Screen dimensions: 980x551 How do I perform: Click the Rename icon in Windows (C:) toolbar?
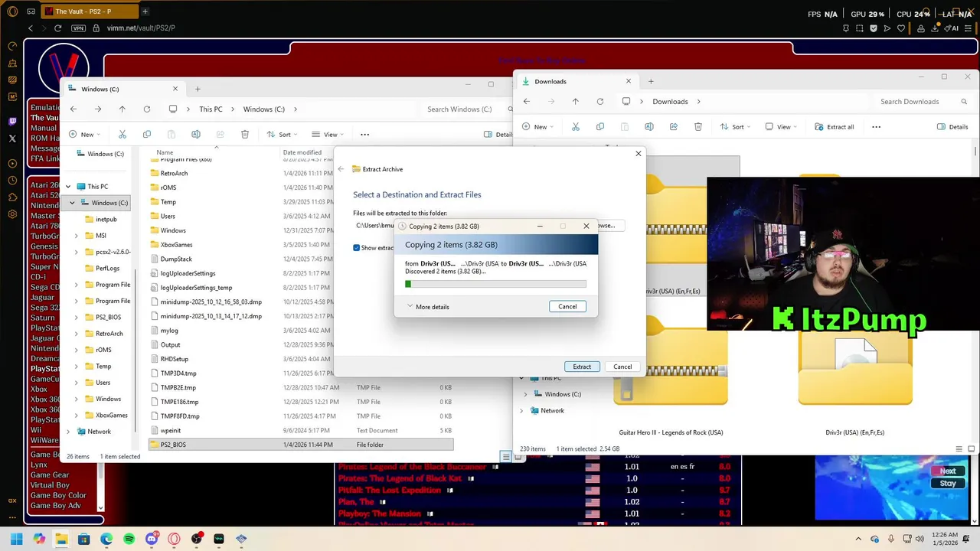pyautogui.click(x=195, y=134)
